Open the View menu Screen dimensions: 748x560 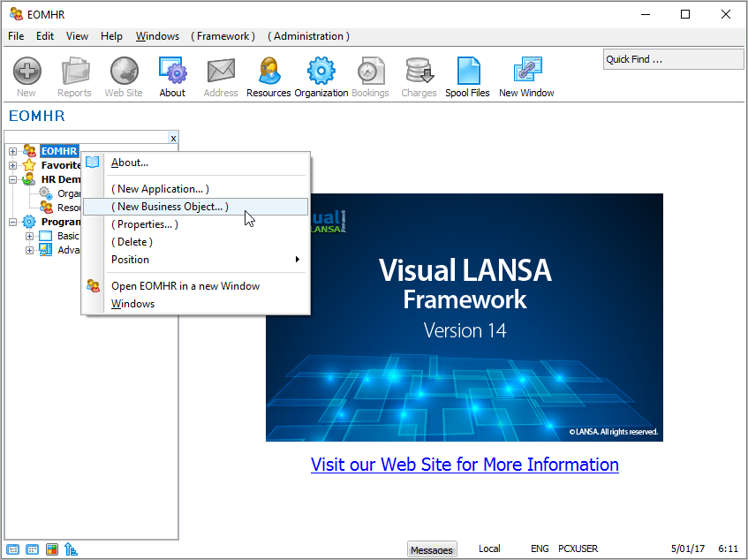(77, 36)
